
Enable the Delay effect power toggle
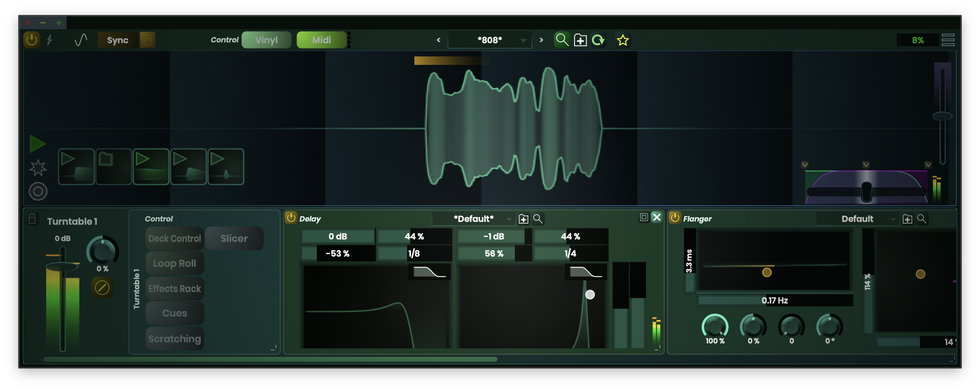coord(290,218)
